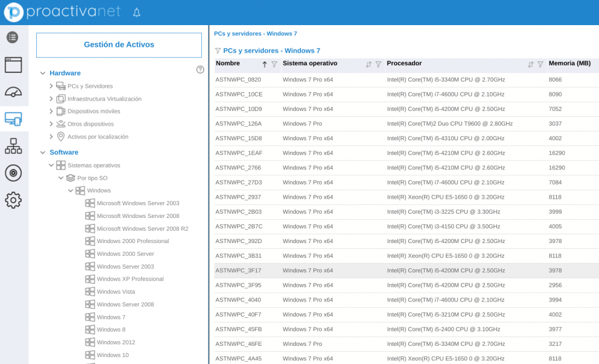The width and height of the screenshot is (599, 364).
Task: Toggle sort arrows on Sistema operativo column
Action: 369,64
